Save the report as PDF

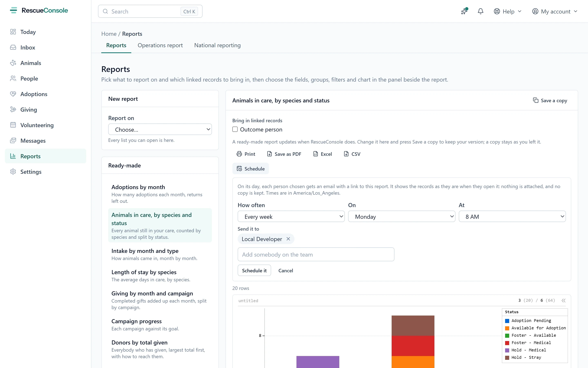[x=284, y=154]
